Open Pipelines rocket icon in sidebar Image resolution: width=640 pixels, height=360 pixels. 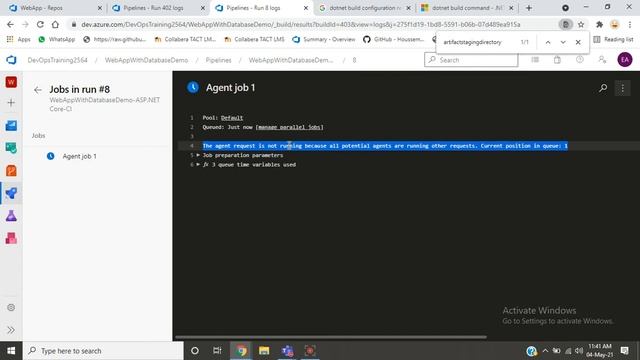(x=11, y=193)
